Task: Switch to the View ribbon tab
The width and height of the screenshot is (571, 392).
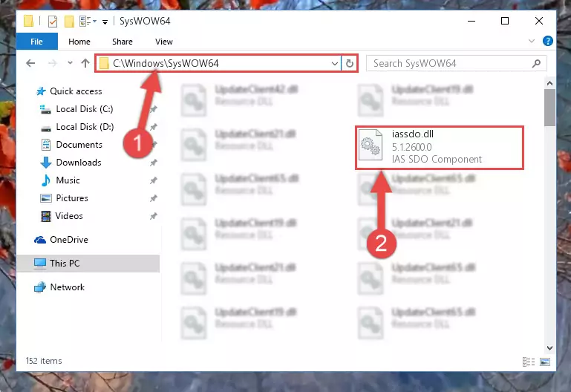Action: [x=164, y=42]
